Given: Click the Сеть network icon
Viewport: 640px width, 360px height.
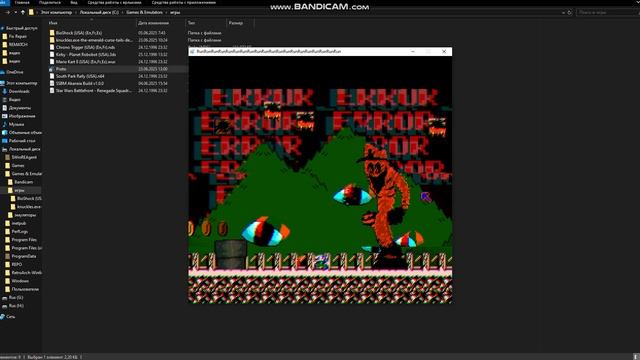Looking at the screenshot, I should pyautogui.click(x=3, y=317).
